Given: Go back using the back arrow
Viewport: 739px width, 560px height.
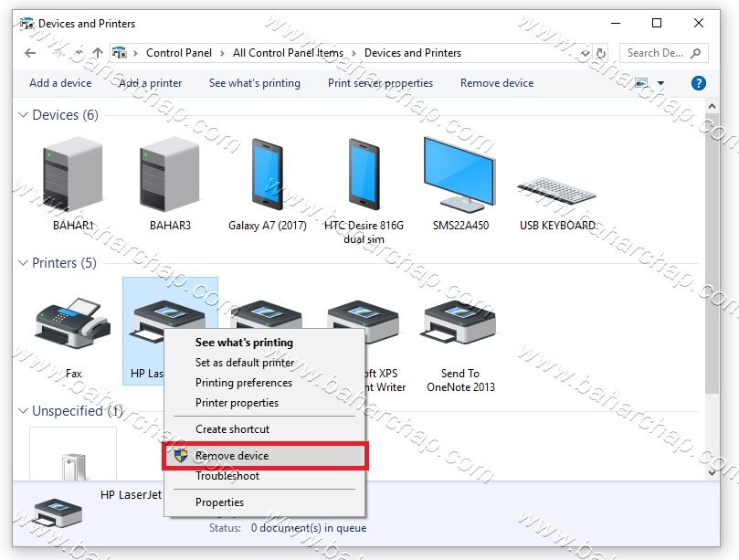Looking at the screenshot, I should pos(30,53).
